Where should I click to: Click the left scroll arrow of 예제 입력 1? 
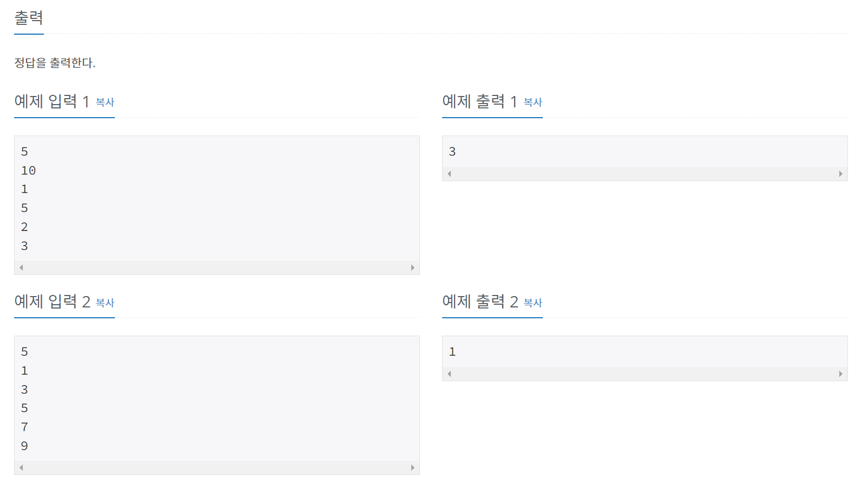[x=21, y=267]
